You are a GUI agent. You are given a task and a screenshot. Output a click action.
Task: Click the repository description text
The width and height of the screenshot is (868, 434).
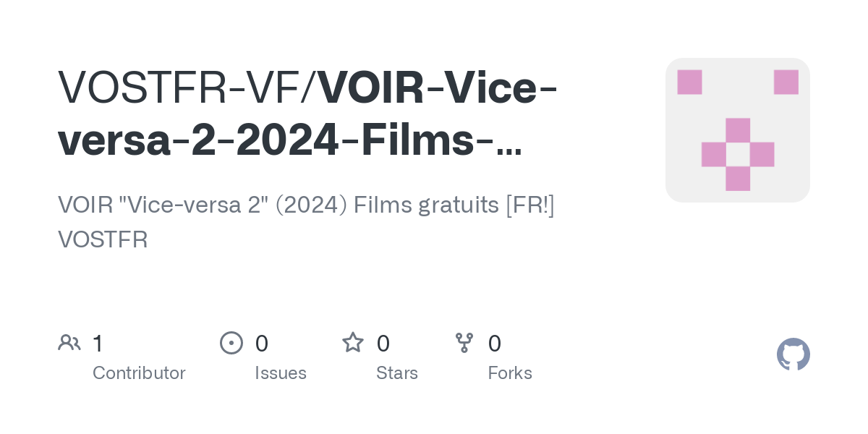tap(306, 221)
